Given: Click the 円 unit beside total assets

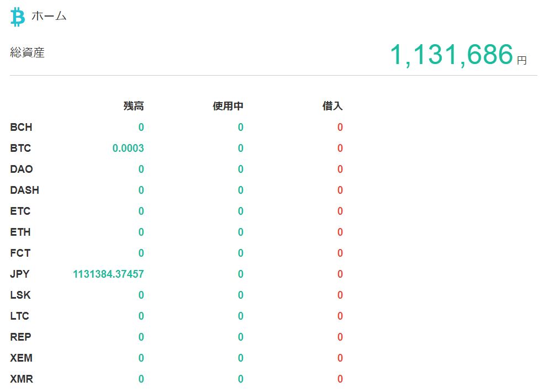Looking at the screenshot, I should (x=522, y=60).
